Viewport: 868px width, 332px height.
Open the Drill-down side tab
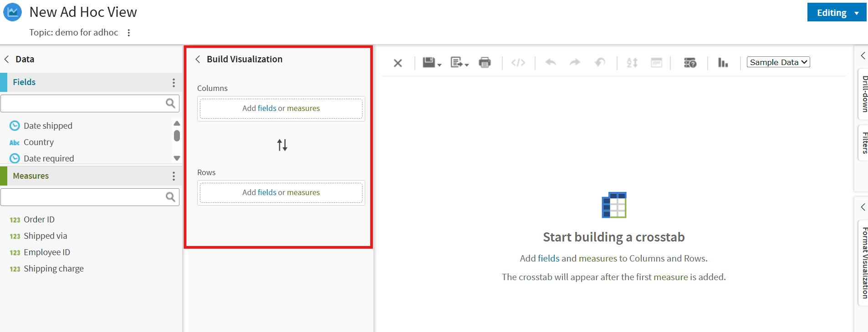[x=863, y=94]
